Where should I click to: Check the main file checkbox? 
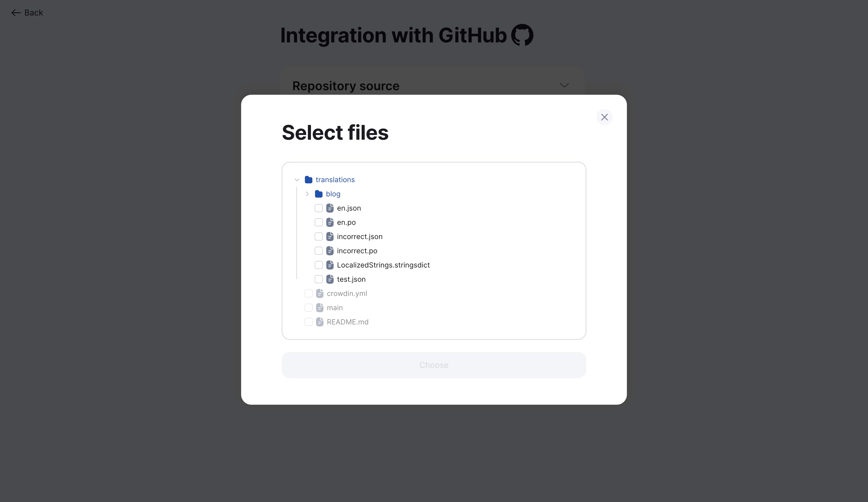click(x=309, y=308)
